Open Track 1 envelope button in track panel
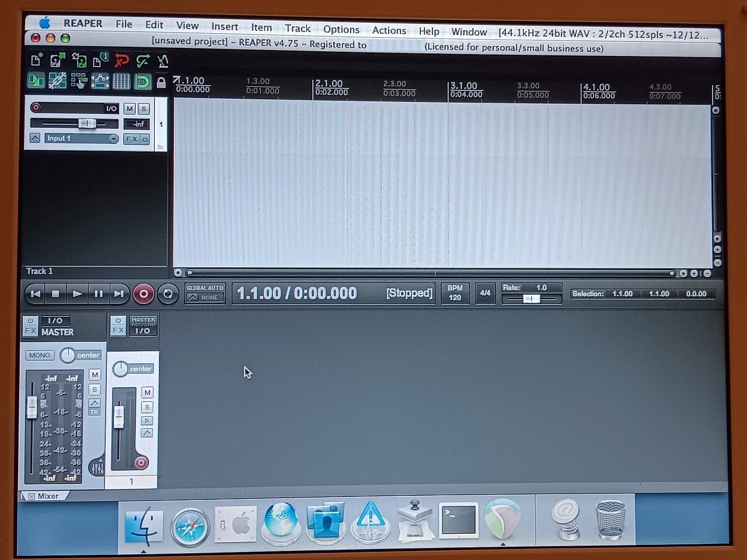This screenshot has height=560, width=747. [35, 138]
